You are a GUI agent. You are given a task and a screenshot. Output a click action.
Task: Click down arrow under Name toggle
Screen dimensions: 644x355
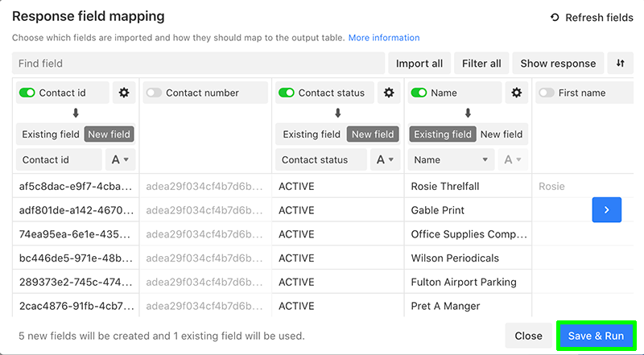(x=468, y=113)
